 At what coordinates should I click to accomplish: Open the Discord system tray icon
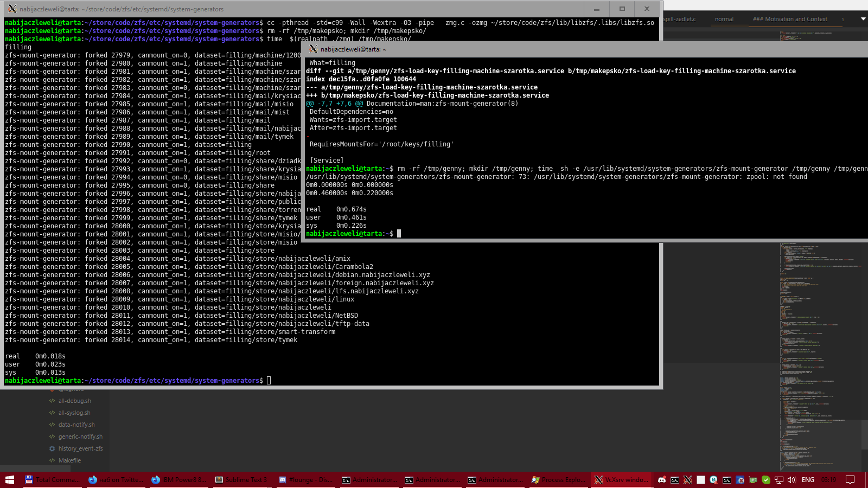[662, 480]
